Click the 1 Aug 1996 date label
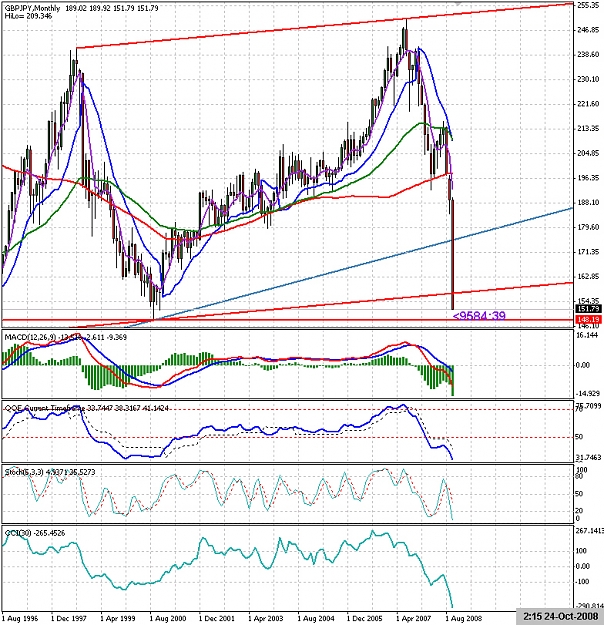Viewport: 604px width, 625px height. [x=20, y=618]
